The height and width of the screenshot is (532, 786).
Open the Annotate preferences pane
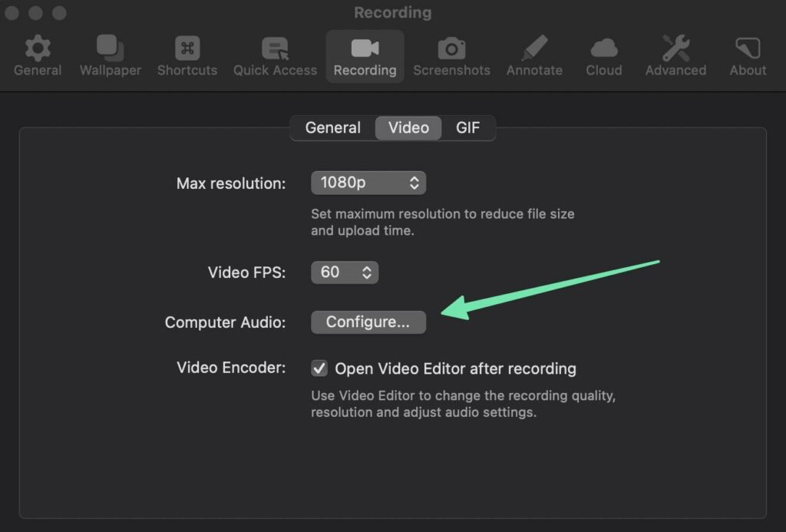point(534,50)
